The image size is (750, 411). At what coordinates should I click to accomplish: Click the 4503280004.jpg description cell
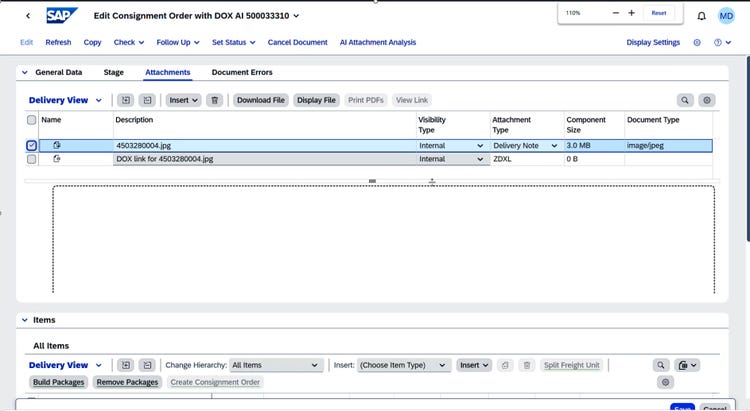(265, 145)
